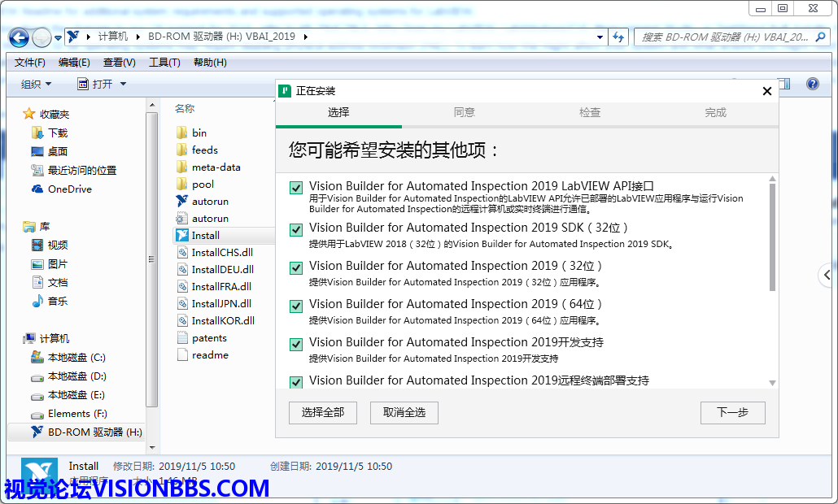
Task: Click the 下一步 button
Action: tap(732, 413)
